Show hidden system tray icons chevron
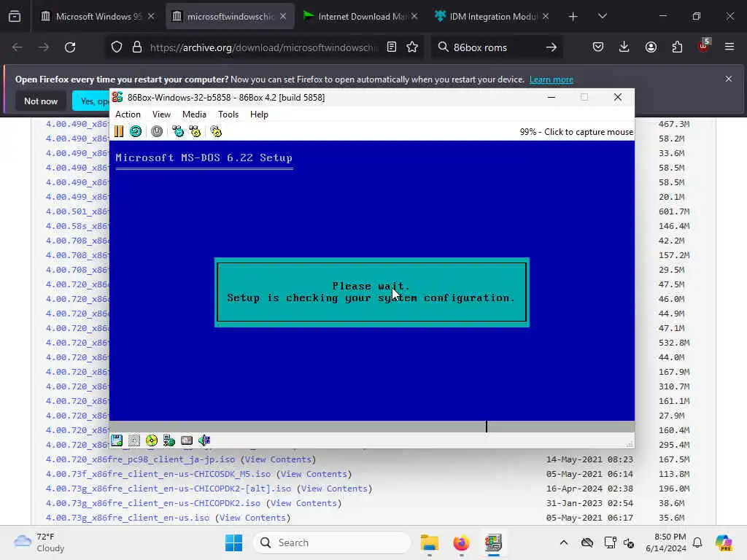Viewport: 747px width, 560px height. [x=564, y=542]
